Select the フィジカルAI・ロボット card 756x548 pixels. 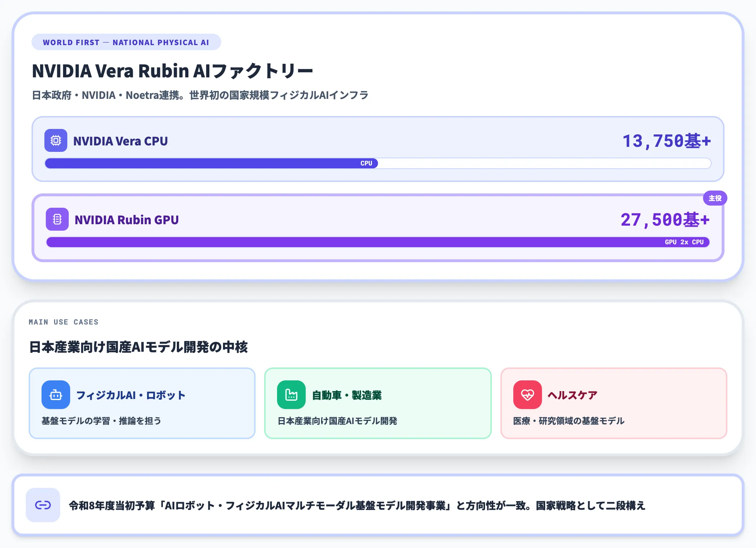click(x=142, y=403)
